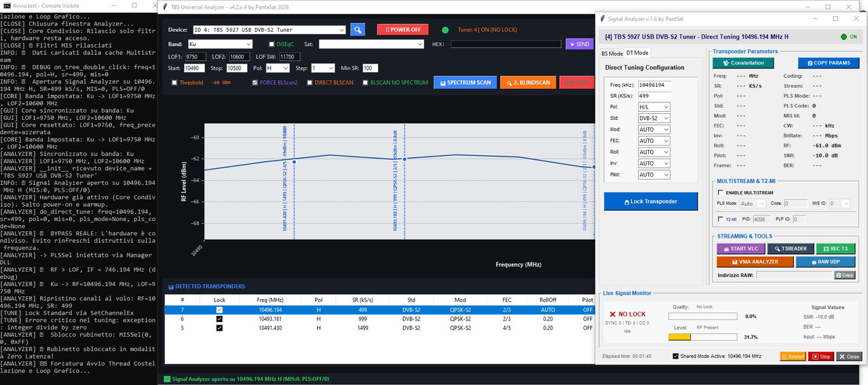Screen dimensions: 868x385
Task: Click COPY PARAMS button
Action: (x=829, y=63)
